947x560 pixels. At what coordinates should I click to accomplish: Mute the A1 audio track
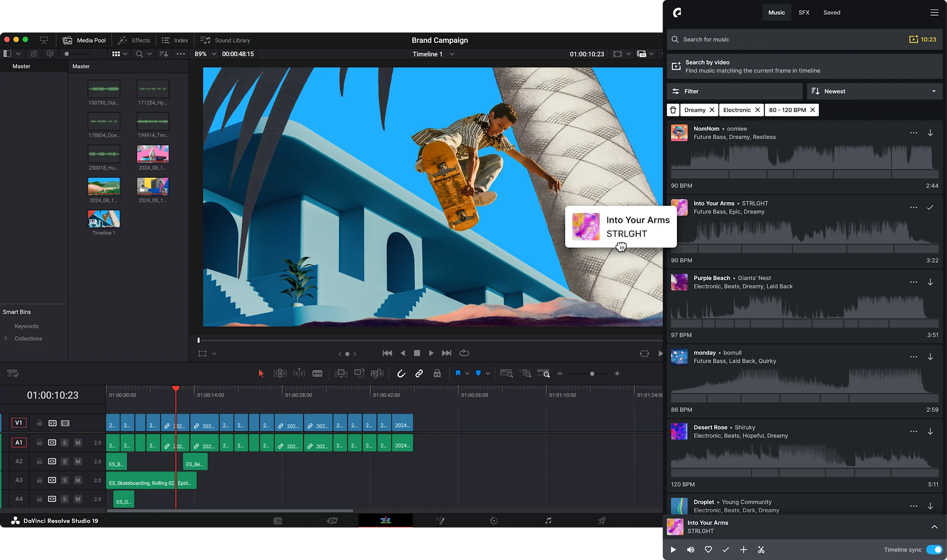(x=78, y=443)
